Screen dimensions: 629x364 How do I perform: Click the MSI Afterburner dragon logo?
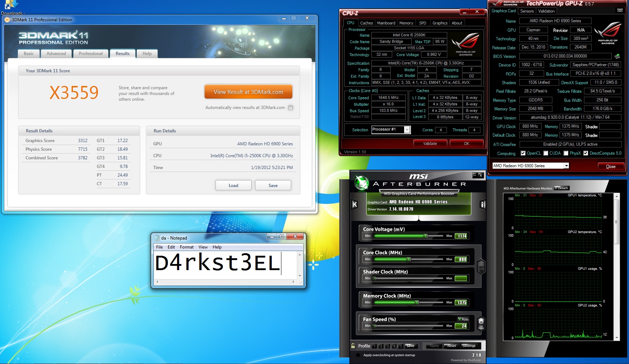point(361,183)
